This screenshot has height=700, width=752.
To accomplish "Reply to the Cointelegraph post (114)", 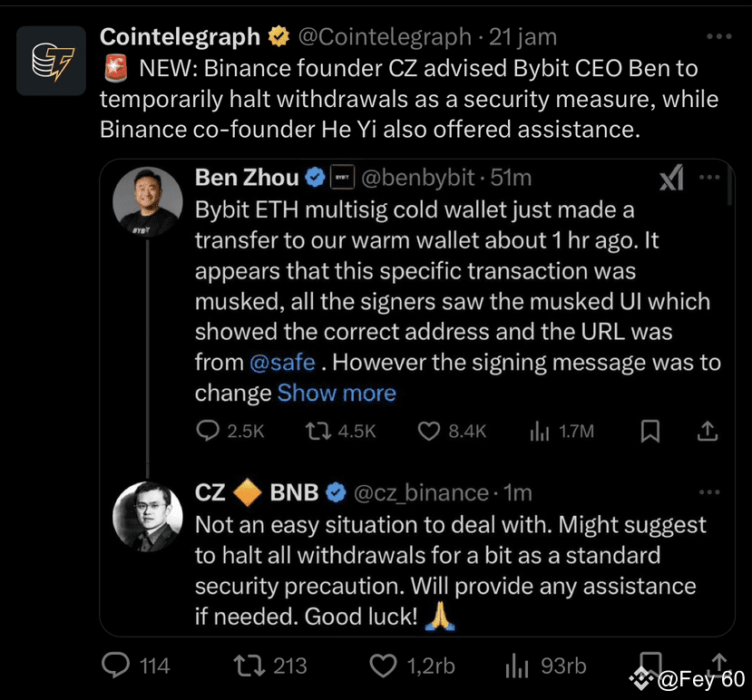I will click(115, 666).
